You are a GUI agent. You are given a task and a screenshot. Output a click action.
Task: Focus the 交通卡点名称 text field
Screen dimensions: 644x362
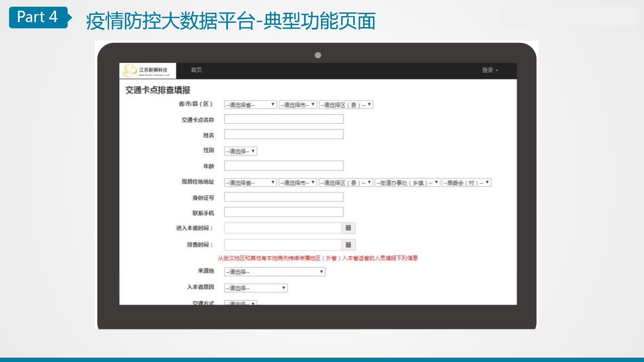(284, 119)
